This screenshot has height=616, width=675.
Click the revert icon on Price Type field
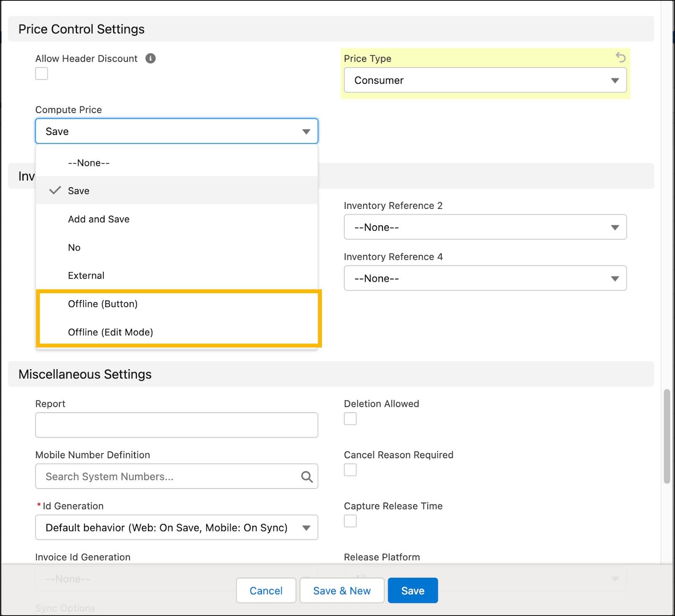(620, 58)
